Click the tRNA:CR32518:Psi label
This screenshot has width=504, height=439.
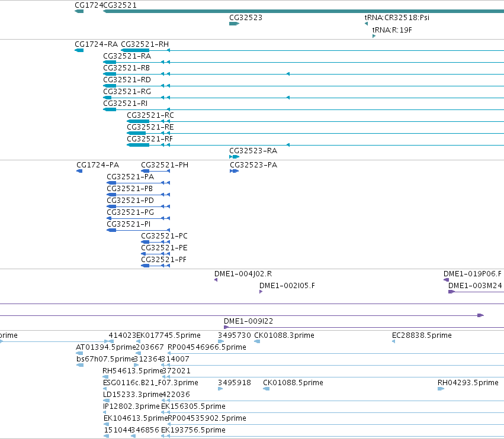pyautogui.click(x=397, y=18)
